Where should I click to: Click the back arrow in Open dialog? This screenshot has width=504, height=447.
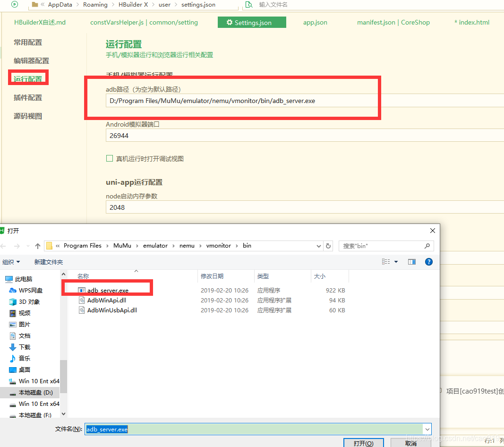pos(3,246)
